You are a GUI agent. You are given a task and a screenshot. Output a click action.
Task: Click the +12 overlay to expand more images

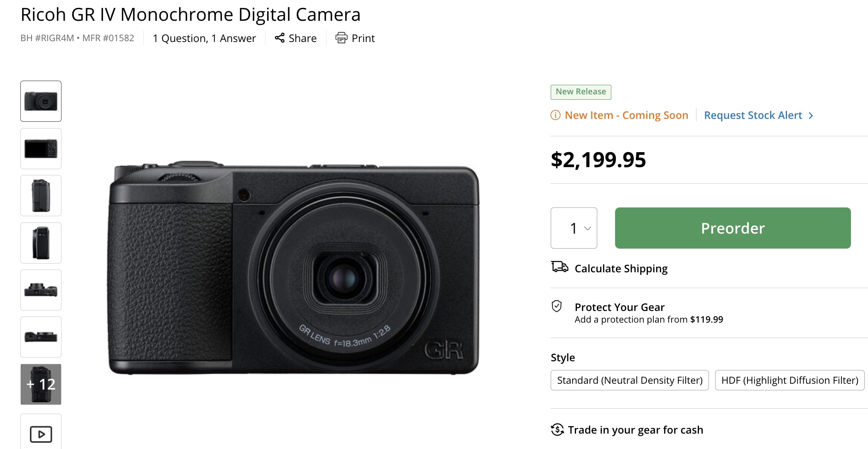coord(40,384)
